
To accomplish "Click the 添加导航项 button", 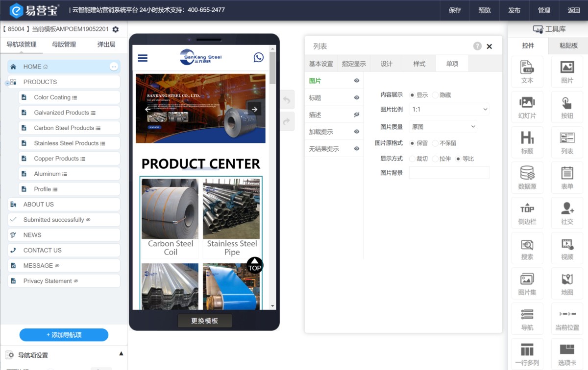I will pyautogui.click(x=64, y=335).
